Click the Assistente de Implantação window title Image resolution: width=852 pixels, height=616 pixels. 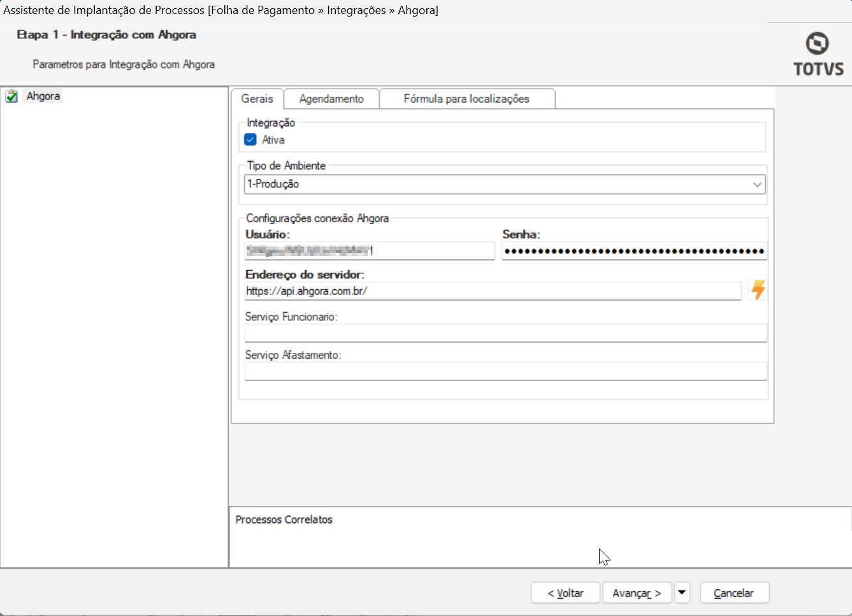(x=221, y=10)
